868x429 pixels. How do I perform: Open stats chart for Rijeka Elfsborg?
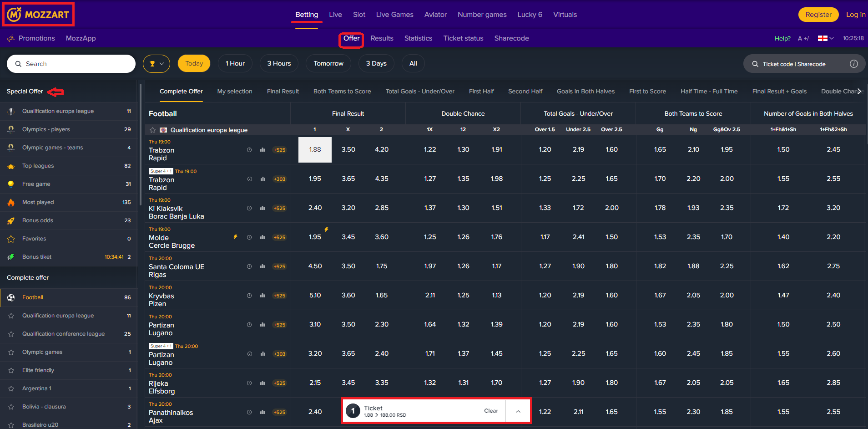(x=262, y=383)
